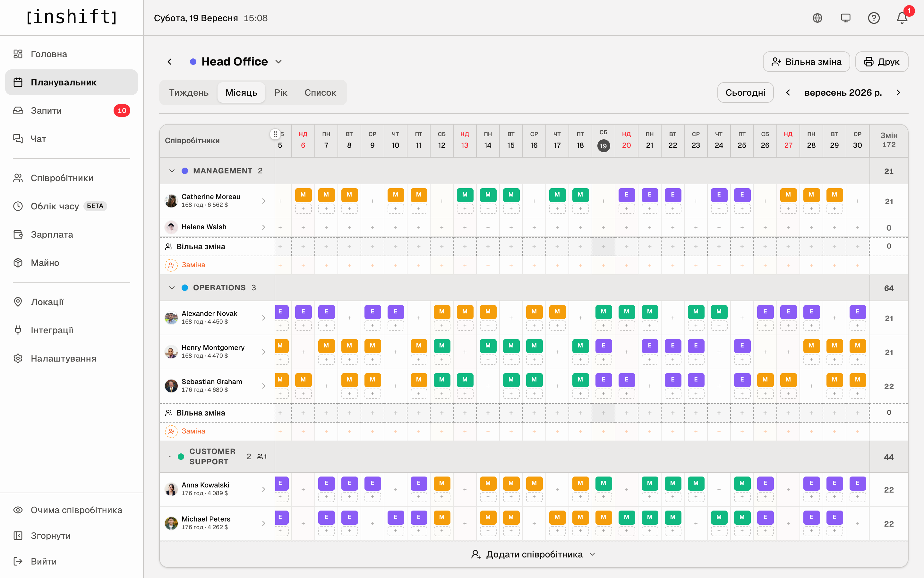Open Інтеграції integrations page
Screen dimensions: 924x578
pos(72,330)
